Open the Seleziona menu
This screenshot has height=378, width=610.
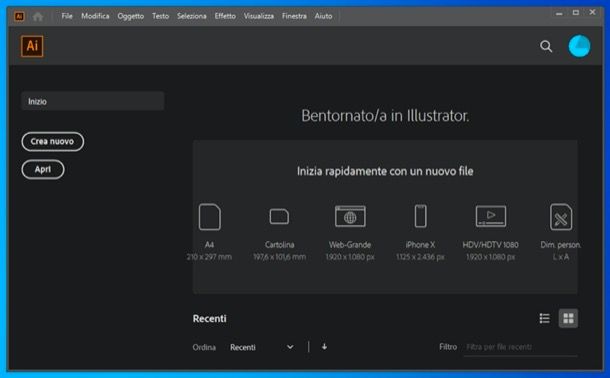192,16
